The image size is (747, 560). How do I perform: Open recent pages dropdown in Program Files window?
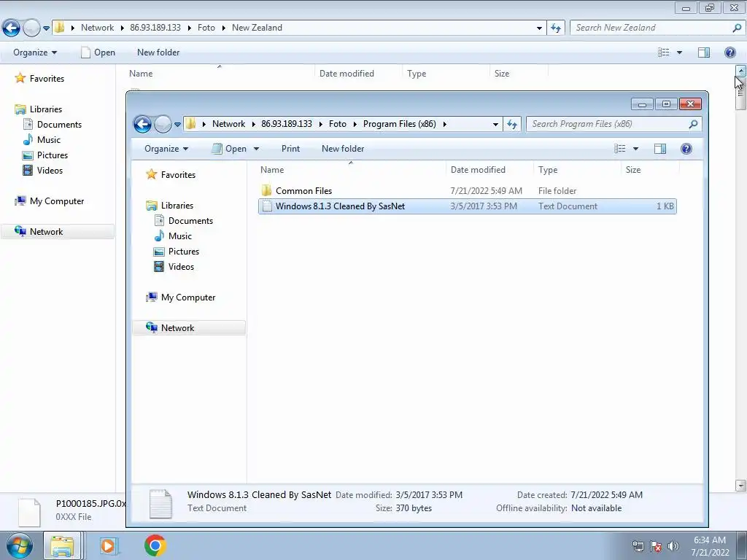coord(177,125)
